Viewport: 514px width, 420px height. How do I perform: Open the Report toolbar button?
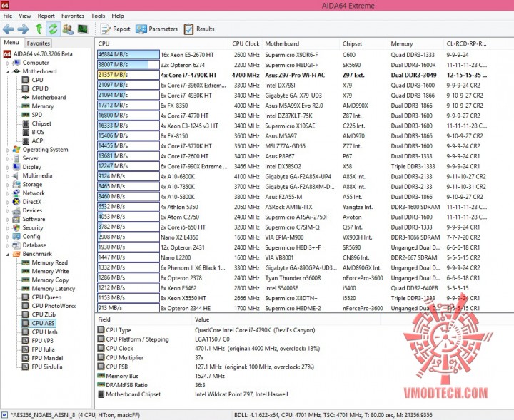coord(115,29)
